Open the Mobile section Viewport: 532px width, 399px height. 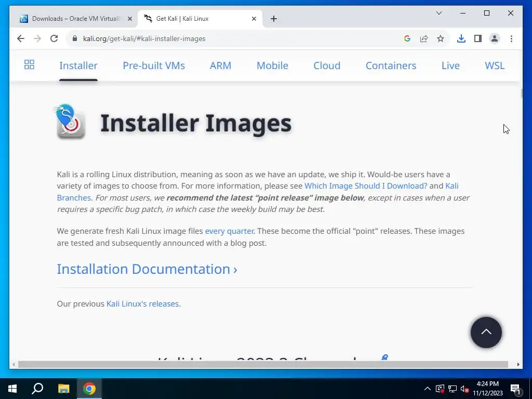(272, 65)
